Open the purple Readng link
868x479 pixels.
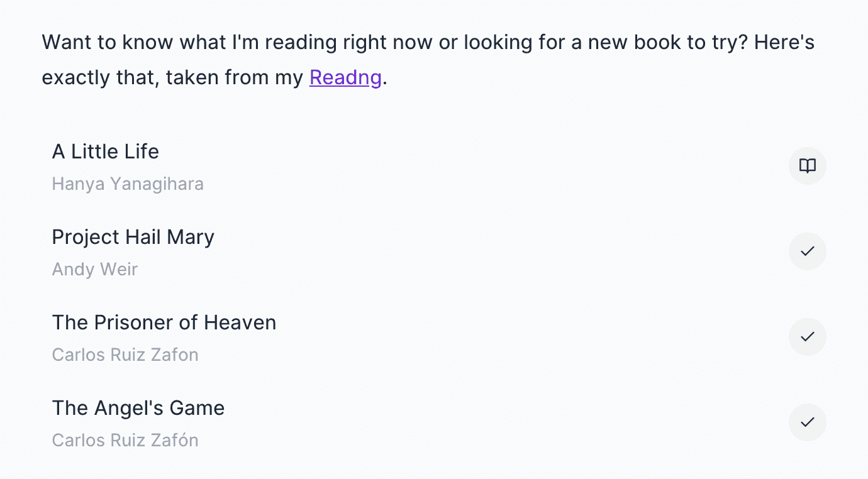(x=345, y=77)
